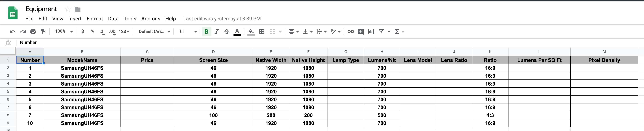Select row 8 header
This screenshot has height=131, width=644.
[8, 115]
